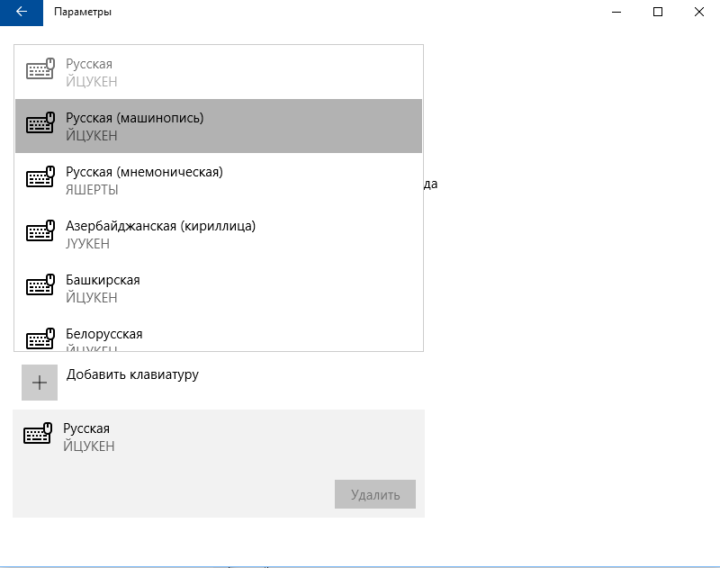
Task: Close the Параметры window
Action: click(699, 12)
